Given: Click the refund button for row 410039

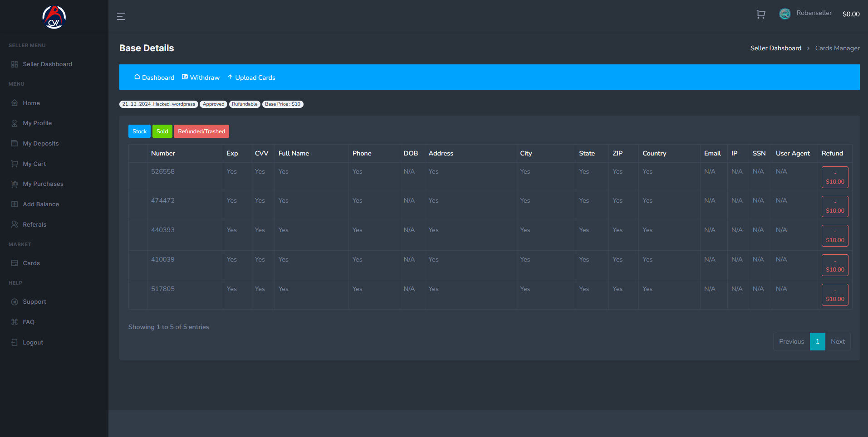Looking at the screenshot, I should (x=835, y=265).
